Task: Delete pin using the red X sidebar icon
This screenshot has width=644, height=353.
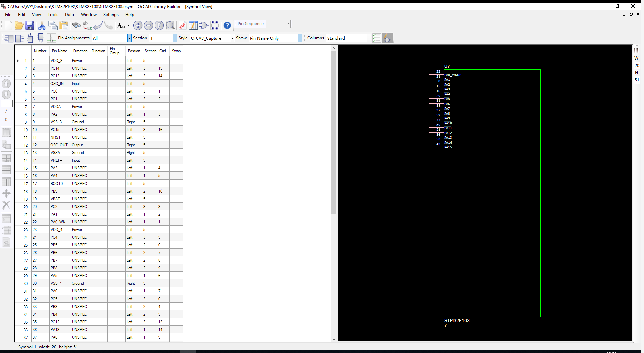Action: pyautogui.click(x=6, y=205)
